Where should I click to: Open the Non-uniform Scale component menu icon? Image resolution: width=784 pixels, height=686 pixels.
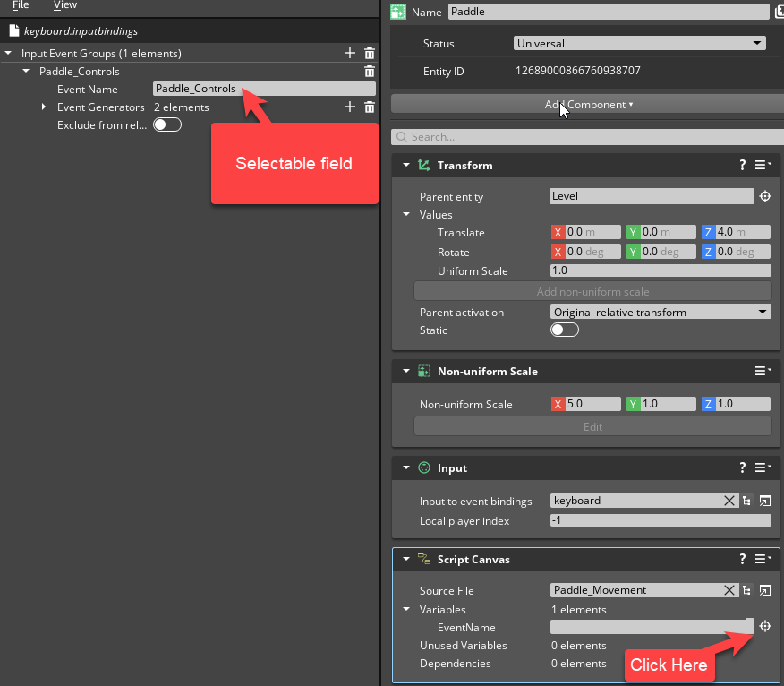pos(762,371)
